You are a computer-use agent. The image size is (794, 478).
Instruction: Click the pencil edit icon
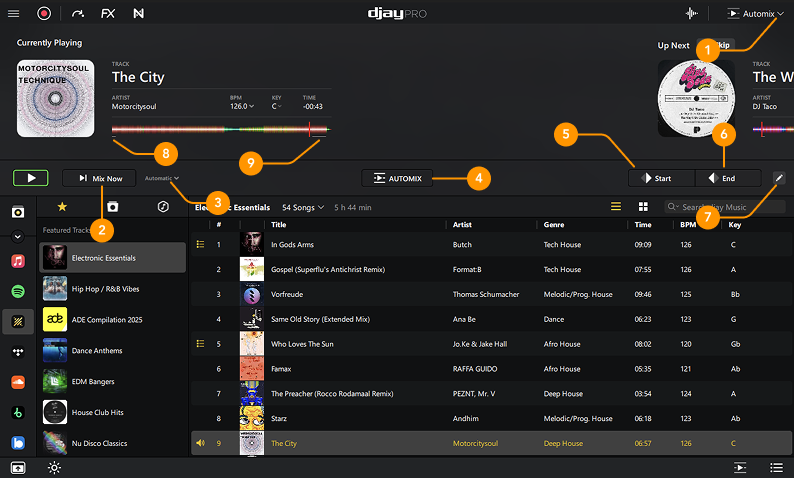[x=779, y=178]
